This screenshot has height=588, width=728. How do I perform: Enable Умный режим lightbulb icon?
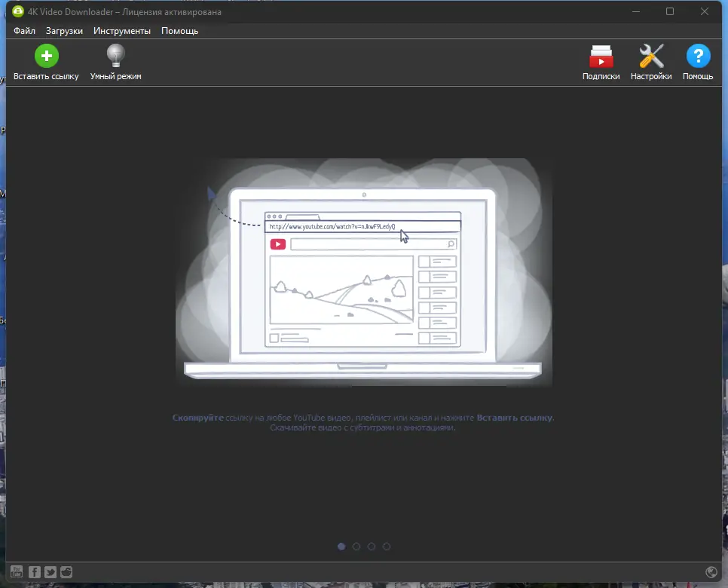115,56
